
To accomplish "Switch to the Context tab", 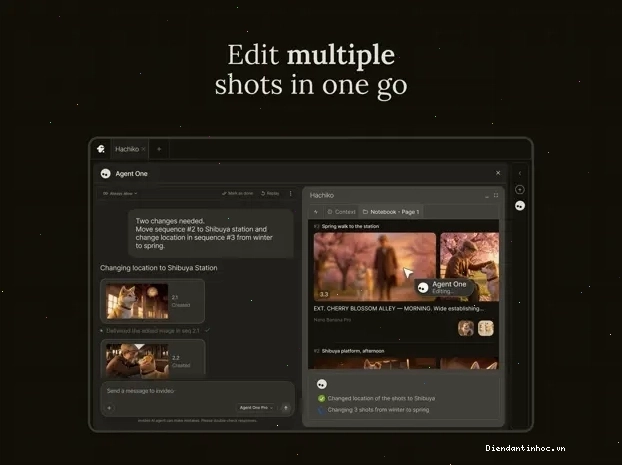I will click(341, 212).
